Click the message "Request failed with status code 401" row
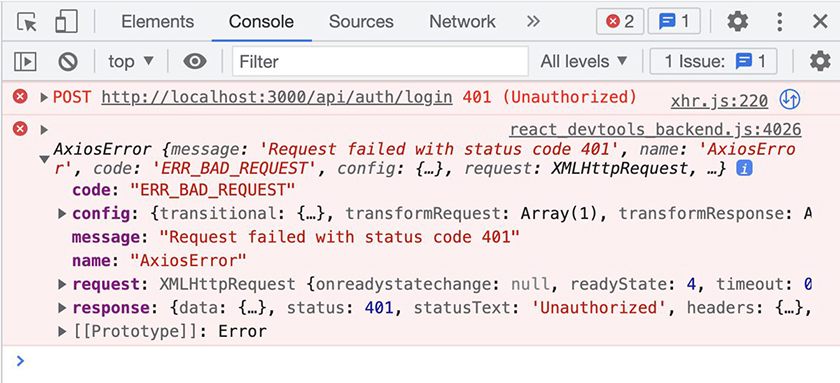This screenshot has width=840, height=383. click(x=296, y=237)
